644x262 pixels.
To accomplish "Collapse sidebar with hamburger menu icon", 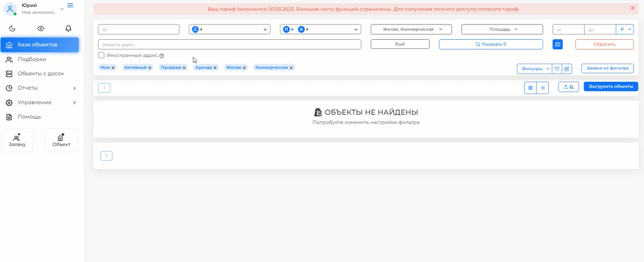I will point(70,5).
